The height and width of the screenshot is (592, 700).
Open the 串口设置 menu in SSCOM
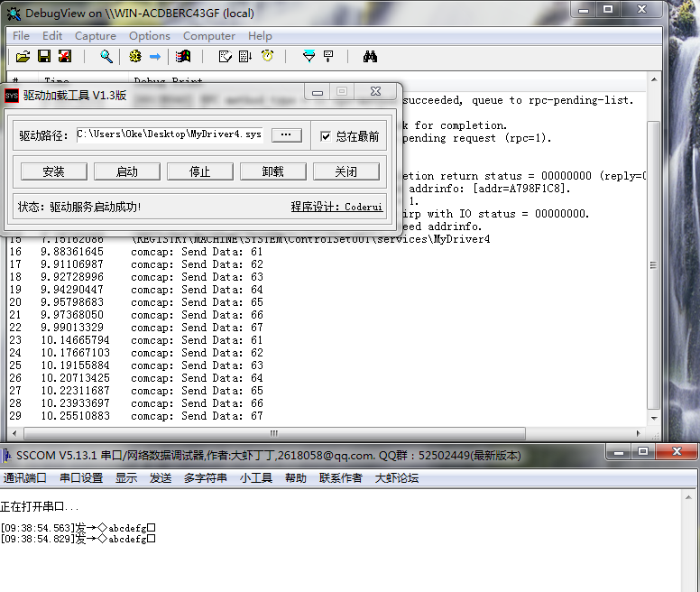pyautogui.click(x=81, y=477)
